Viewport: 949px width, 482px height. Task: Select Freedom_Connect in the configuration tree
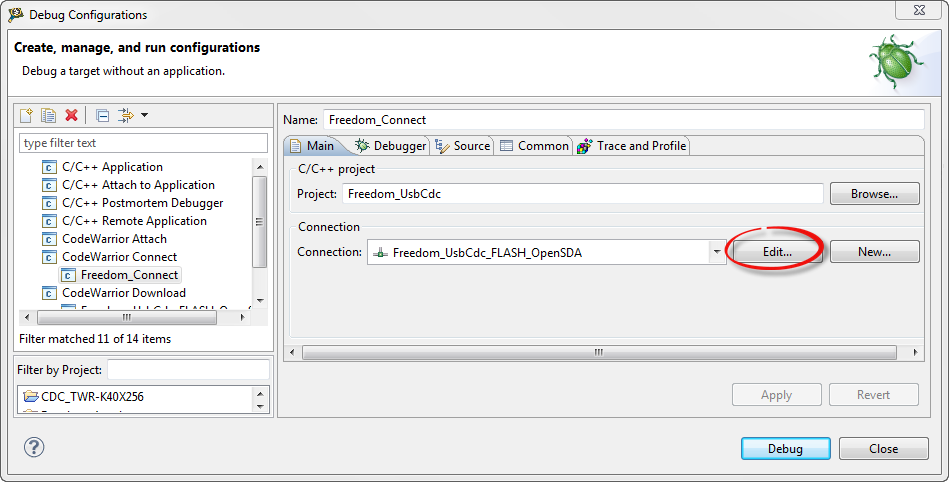click(x=129, y=275)
